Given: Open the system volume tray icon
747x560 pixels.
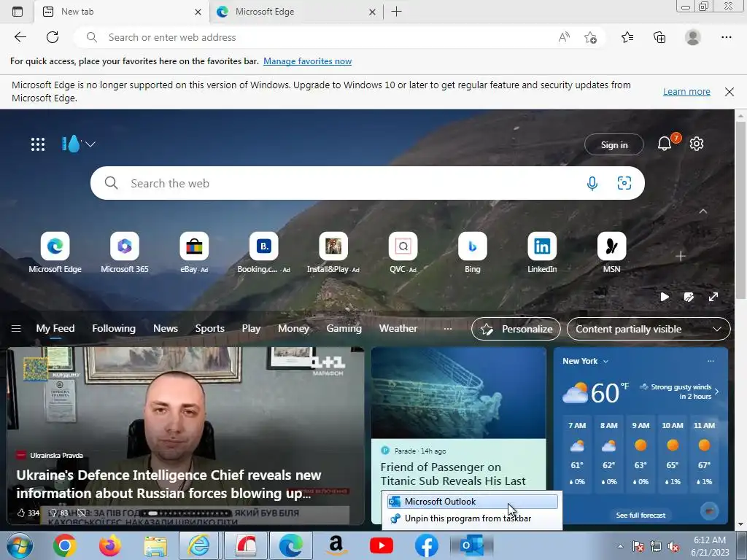Looking at the screenshot, I should pos(673,547).
